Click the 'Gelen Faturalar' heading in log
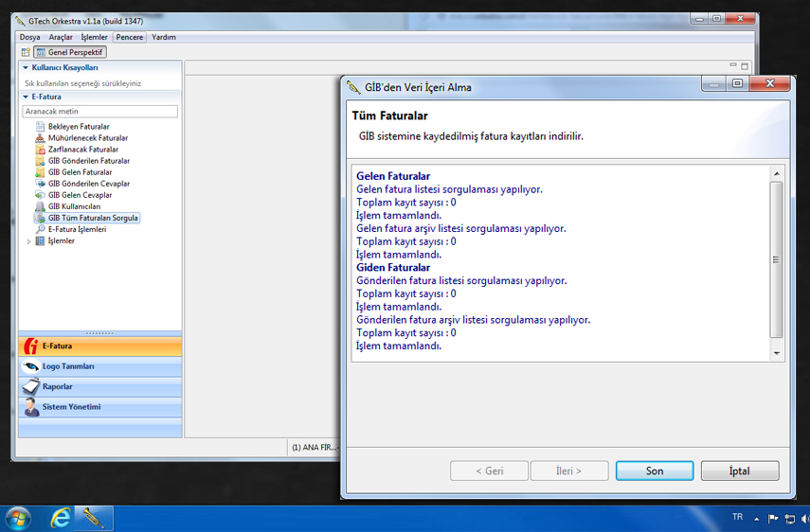 (393, 176)
